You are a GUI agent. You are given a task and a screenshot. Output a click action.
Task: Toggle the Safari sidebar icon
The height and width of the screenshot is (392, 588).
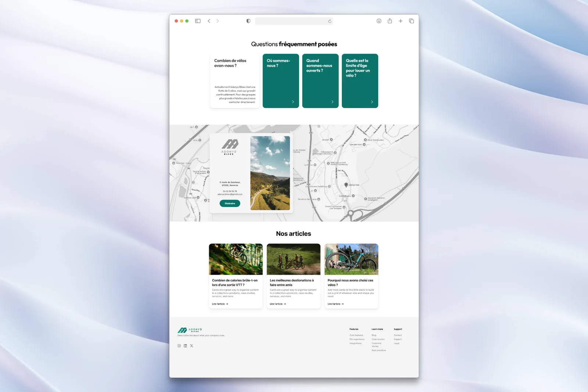(x=198, y=21)
